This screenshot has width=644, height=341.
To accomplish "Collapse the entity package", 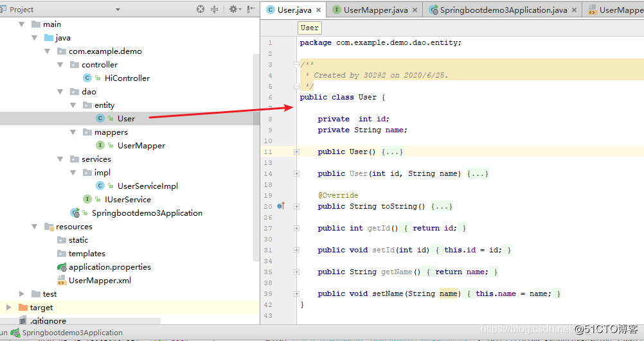I will pos(73,105).
